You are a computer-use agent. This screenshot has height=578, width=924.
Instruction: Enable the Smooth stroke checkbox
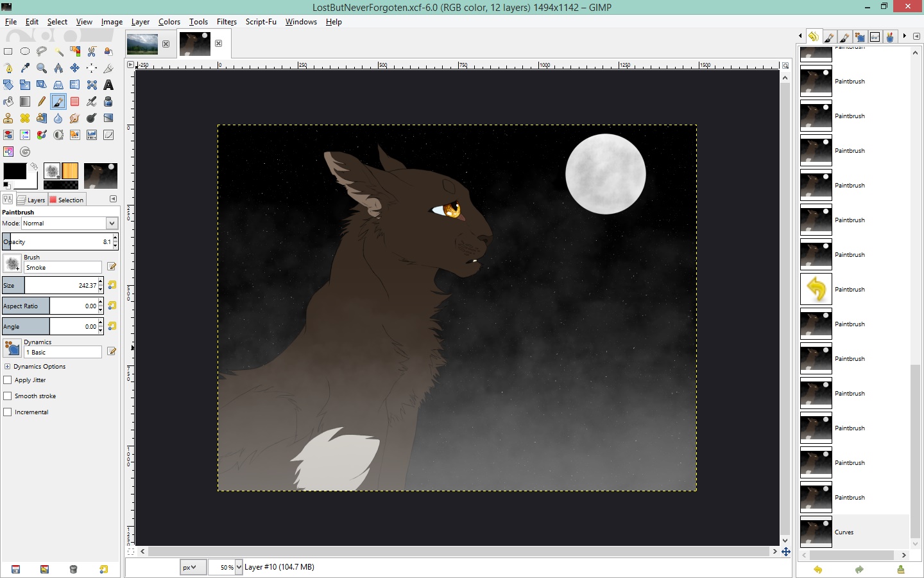pyautogui.click(x=8, y=396)
